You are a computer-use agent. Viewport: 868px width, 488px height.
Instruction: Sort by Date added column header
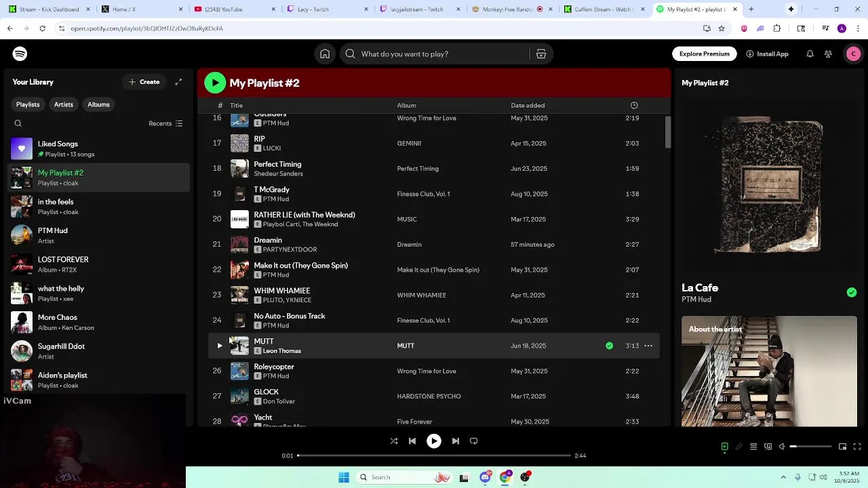[x=528, y=105]
